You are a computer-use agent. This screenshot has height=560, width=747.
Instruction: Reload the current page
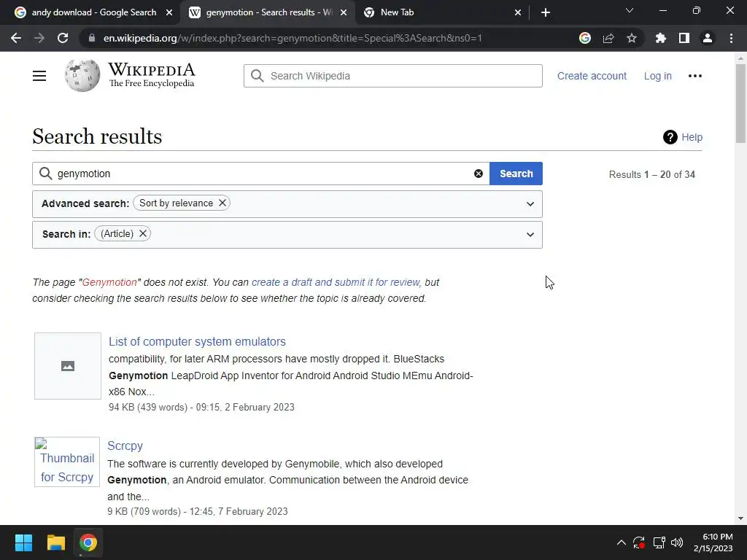click(x=63, y=38)
